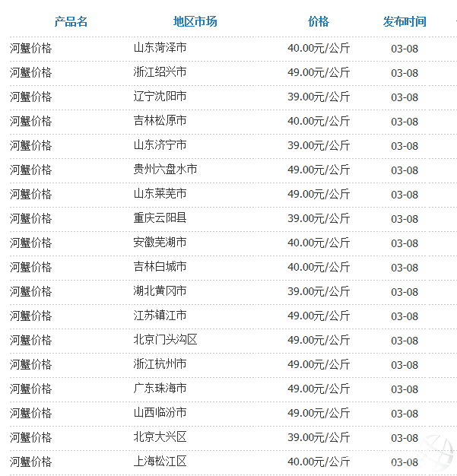Open the 吉林白城市 market entry
457x476 pixels.
pos(160,268)
